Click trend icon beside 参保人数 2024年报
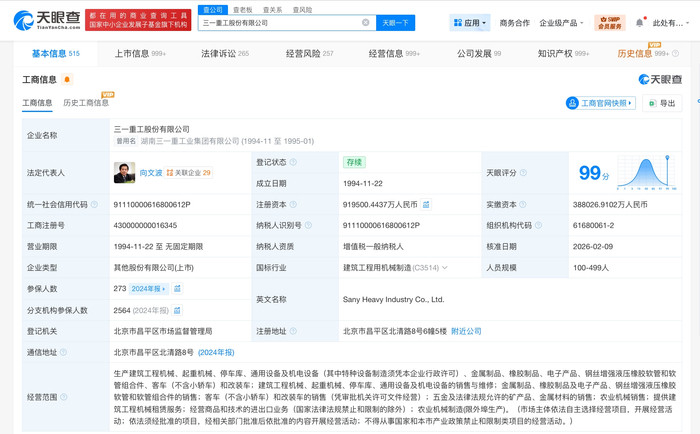This screenshot has width=700, height=434. (x=177, y=289)
